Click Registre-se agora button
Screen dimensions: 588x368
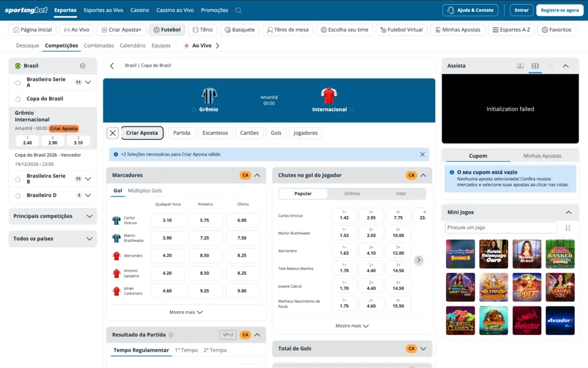pos(560,10)
